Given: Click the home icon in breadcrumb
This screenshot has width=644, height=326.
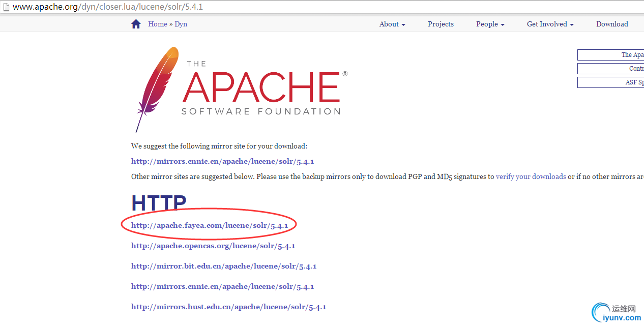Looking at the screenshot, I should pos(136,24).
